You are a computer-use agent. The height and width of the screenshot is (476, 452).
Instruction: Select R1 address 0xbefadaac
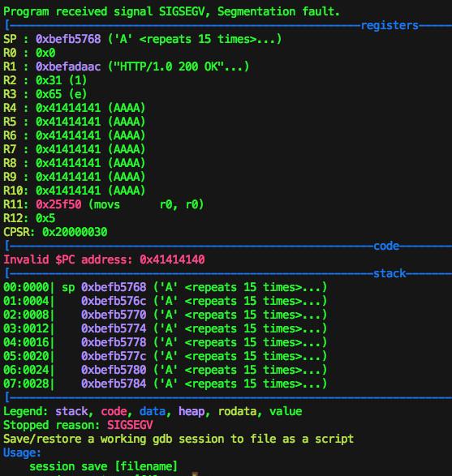(68, 66)
